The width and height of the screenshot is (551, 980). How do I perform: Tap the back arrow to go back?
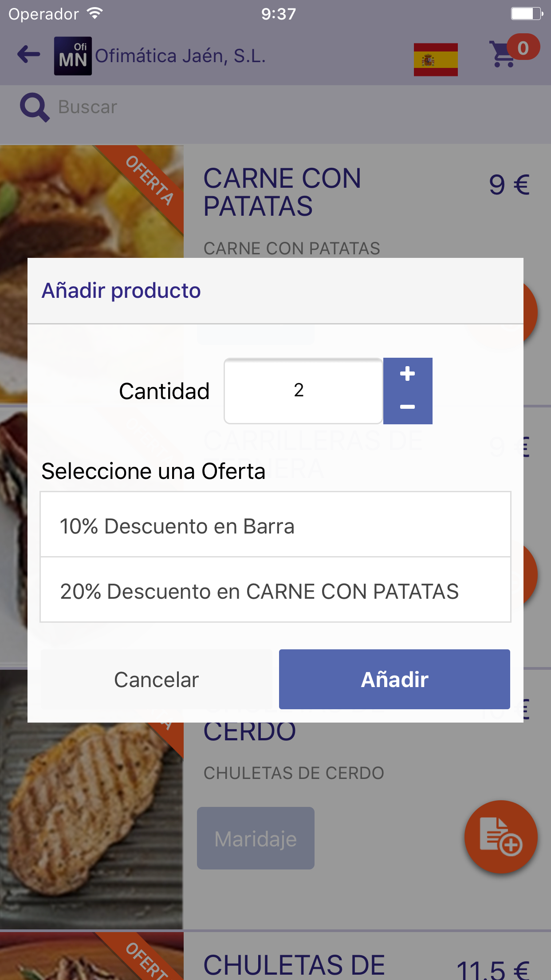pyautogui.click(x=28, y=55)
